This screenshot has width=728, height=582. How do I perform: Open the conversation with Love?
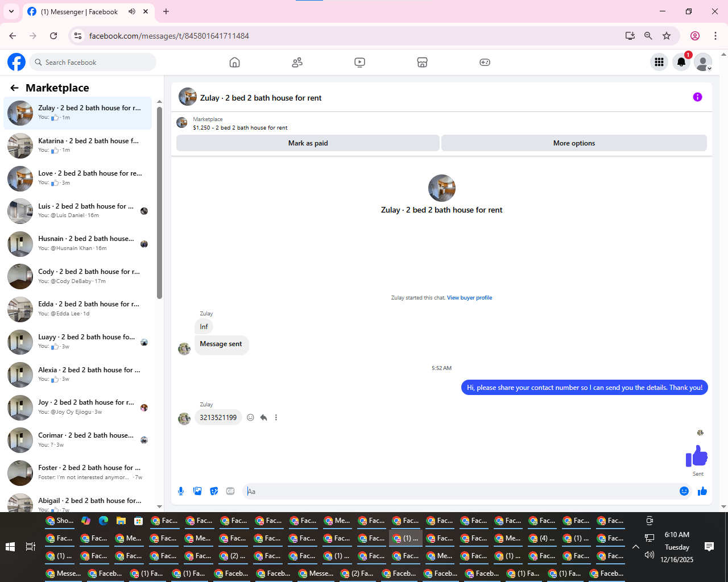click(78, 178)
